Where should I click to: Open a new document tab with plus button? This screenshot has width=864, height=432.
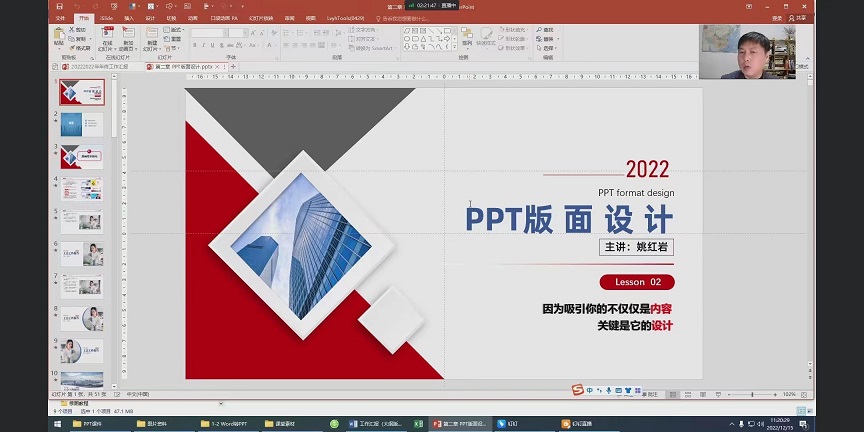pos(233,67)
